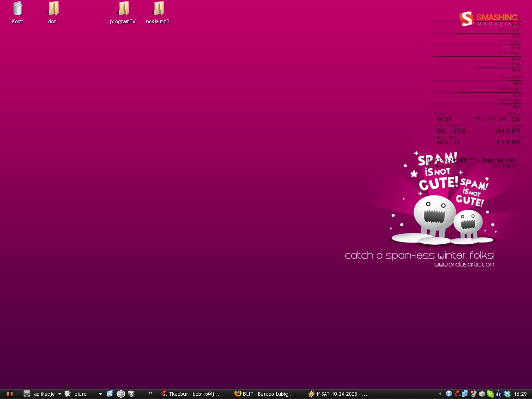Click the red feather tray icon

pos(457,393)
